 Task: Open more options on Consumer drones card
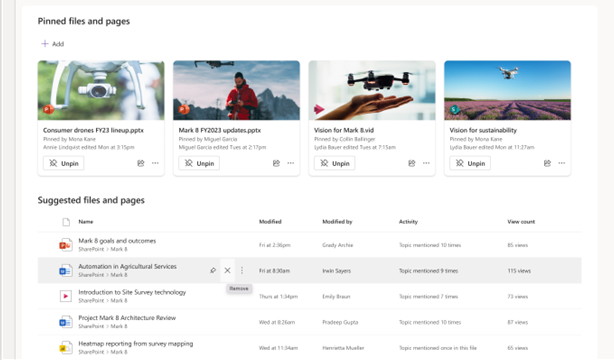[155, 163]
